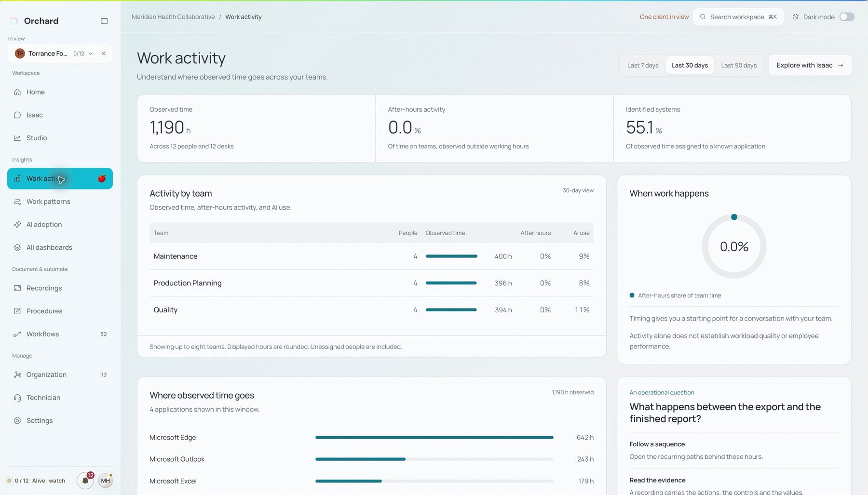The height and width of the screenshot is (495, 868).
Task: Click the Maintenance observed time bar
Action: click(x=451, y=256)
